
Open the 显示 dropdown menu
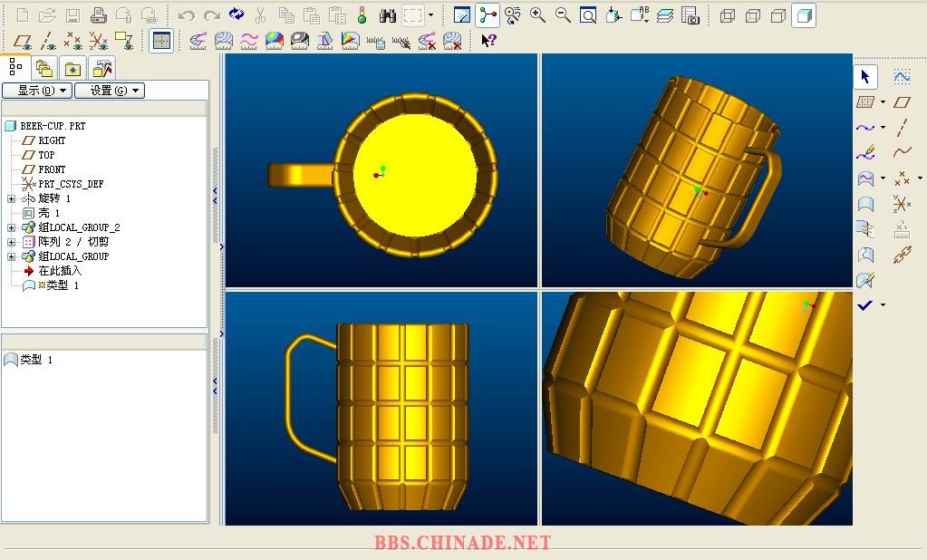click(37, 91)
